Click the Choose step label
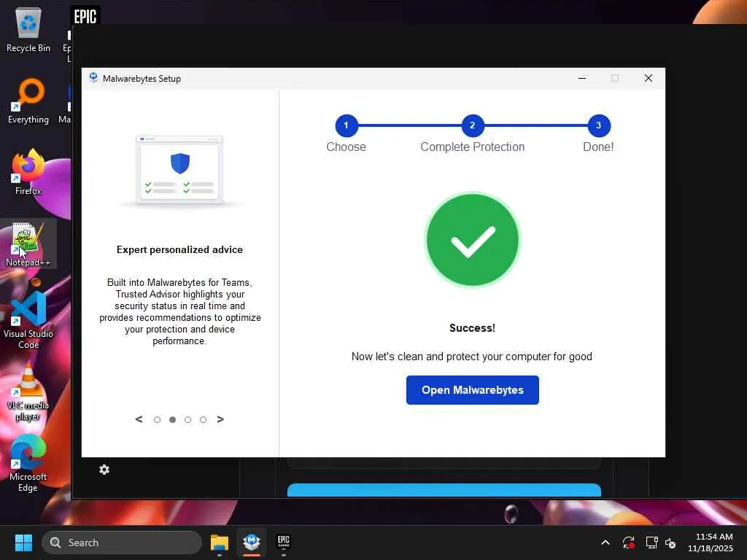The height and width of the screenshot is (560, 747). pyautogui.click(x=346, y=147)
